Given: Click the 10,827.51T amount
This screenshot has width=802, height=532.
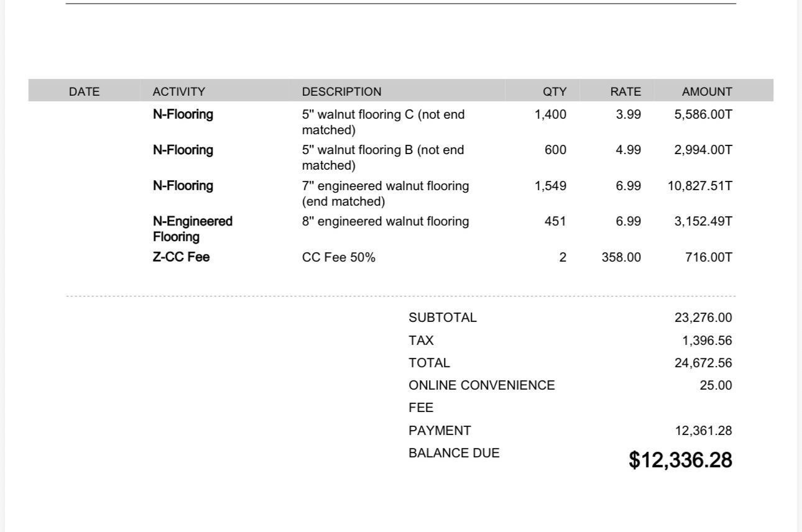Looking at the screenshot, I should pyautogui.click(x=700, y=186).
